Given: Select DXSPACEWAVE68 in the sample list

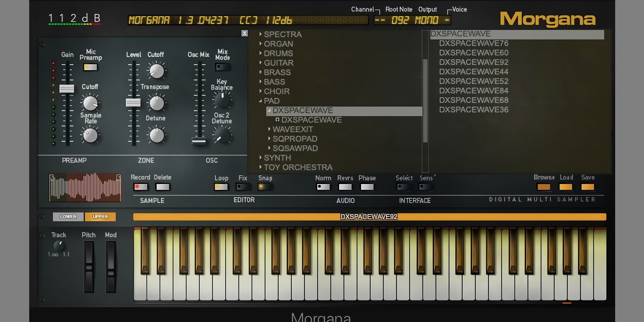Looking at the screenshot, I should 474,100.
